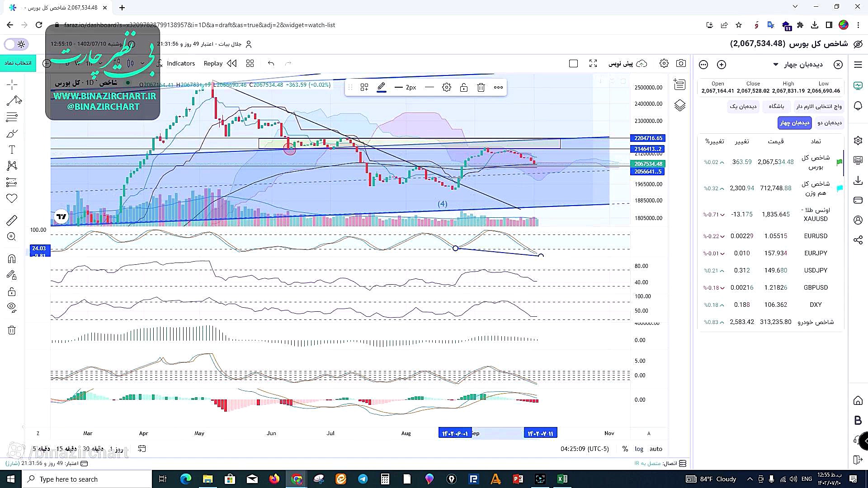Screen dimensions: 868x488
Task: Click the green symbol selection button
Action: (18, 63)
